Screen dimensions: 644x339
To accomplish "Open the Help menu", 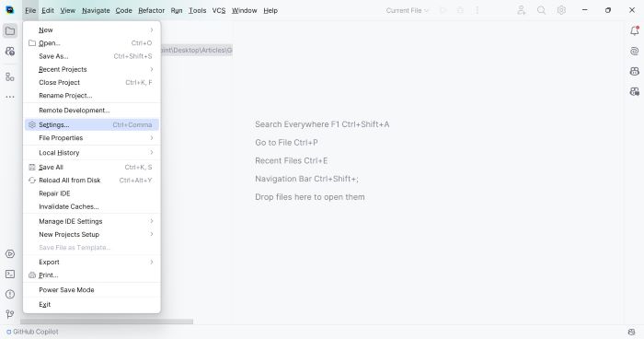I will click(x=270, y=10).
